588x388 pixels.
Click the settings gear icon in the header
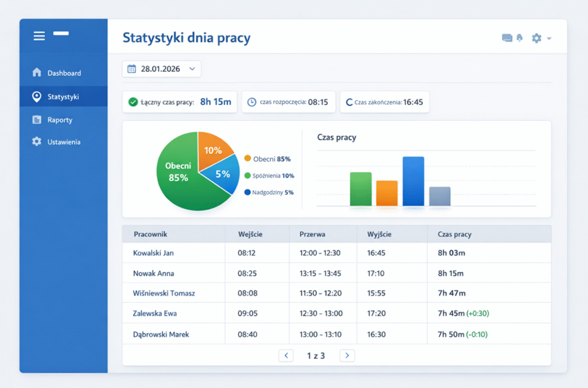536,38
